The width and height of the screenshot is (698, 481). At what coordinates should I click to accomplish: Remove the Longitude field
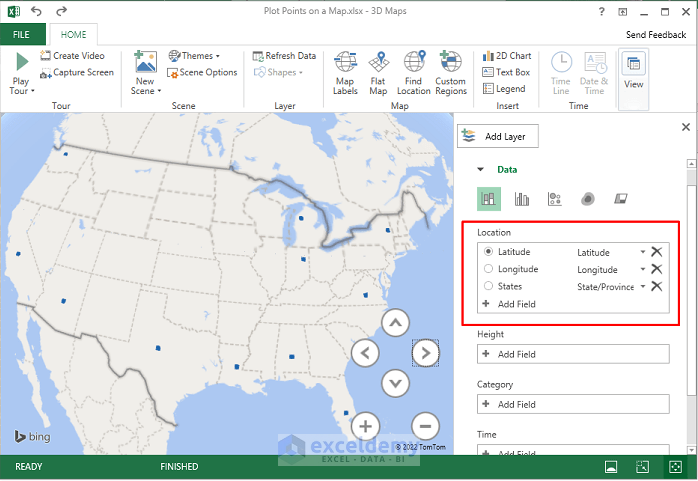(x=657, y=269)
